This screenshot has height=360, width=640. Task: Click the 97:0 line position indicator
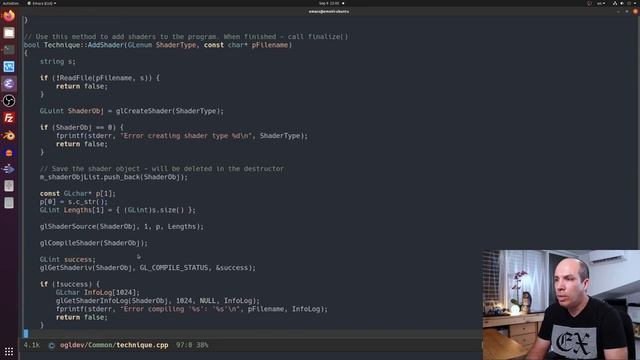coord(184,345)
